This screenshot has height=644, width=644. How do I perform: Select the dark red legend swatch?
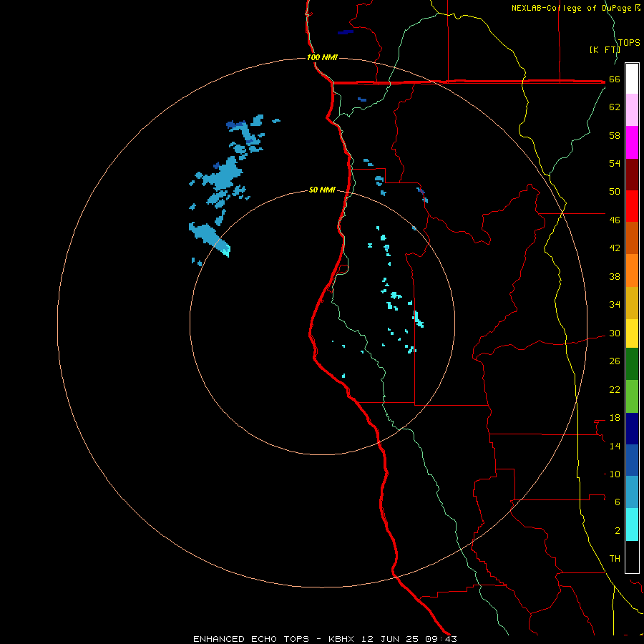pyautogui.click(x=632, y=175)
